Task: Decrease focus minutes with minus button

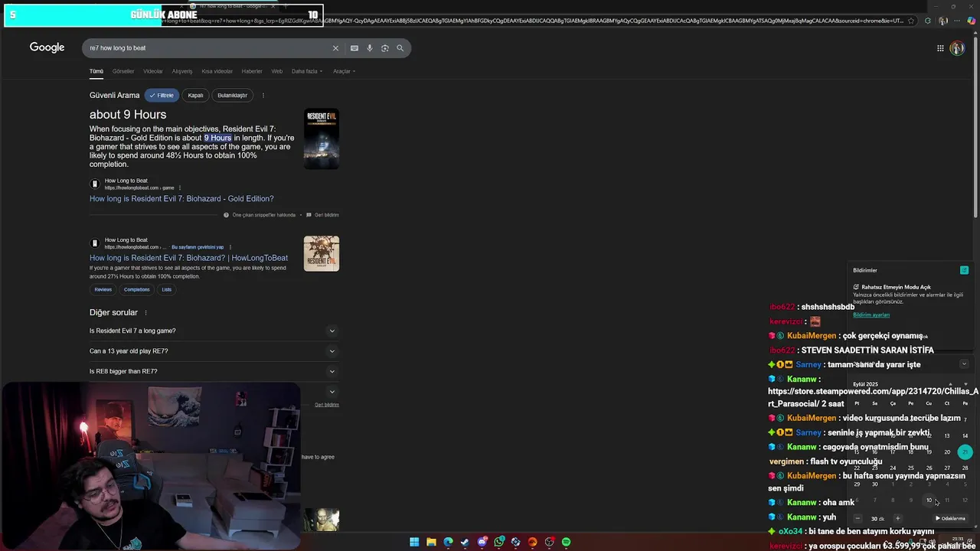Action: (x=857, y=518)
